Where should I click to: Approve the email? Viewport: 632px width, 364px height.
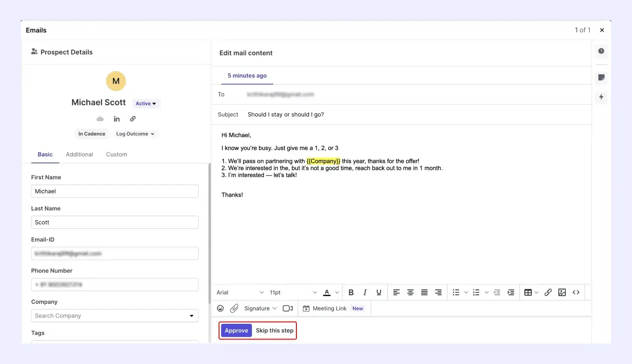tap(236, 331)
